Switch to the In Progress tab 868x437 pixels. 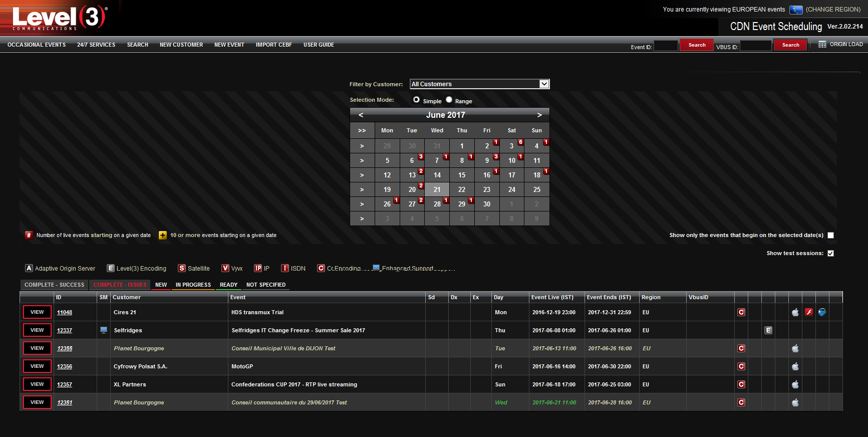pos(193,285)
